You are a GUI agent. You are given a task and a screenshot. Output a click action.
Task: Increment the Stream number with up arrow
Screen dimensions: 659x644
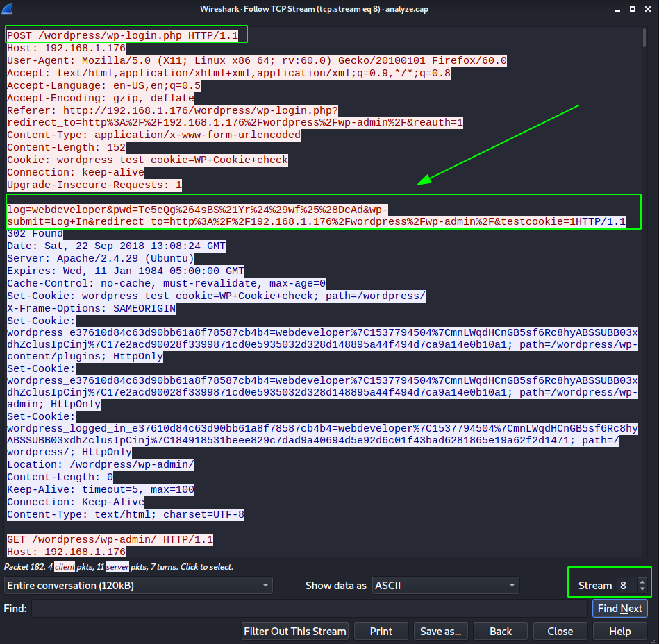click(x=642, y=582)
